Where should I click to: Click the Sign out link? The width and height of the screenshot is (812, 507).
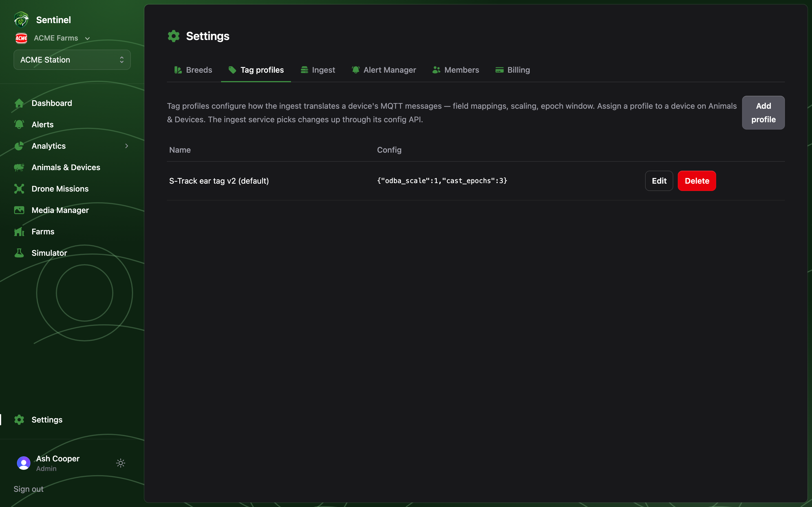[x=28, y=489]
